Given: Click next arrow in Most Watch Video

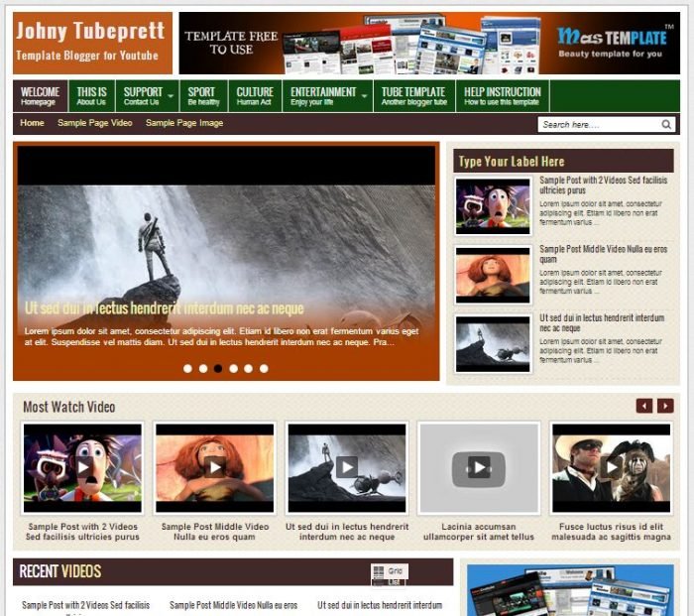Looking at the screenshot, I should pos(665,406).
